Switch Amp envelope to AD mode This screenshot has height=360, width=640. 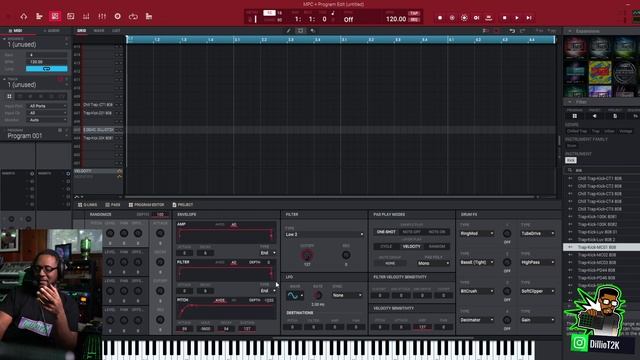(x=234, y=225)
